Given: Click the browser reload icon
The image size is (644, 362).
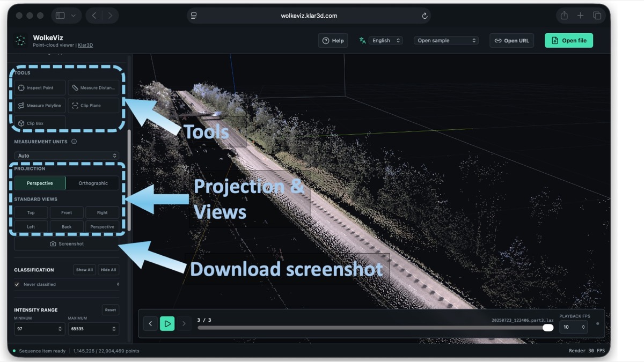Looking at the screenshot, I should pos(425,16).
